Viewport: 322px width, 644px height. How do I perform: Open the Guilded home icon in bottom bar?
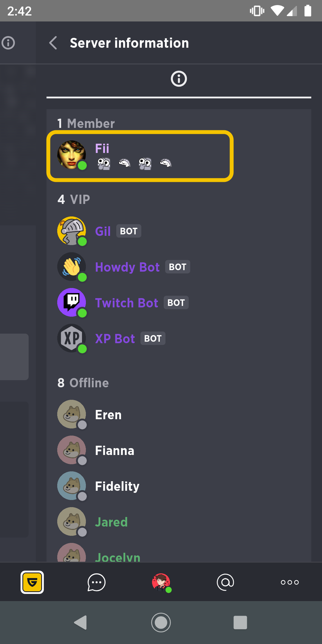click(32, 582)
